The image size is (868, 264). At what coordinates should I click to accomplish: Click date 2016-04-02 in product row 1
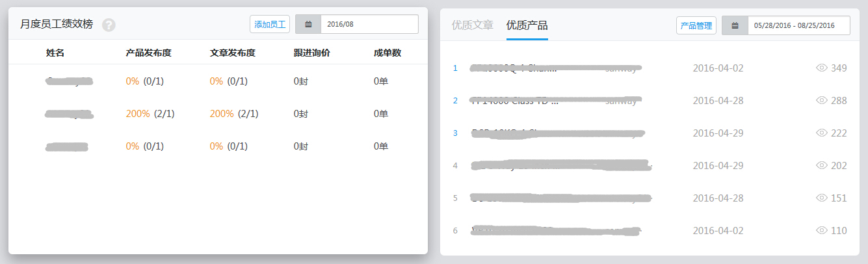718,68
